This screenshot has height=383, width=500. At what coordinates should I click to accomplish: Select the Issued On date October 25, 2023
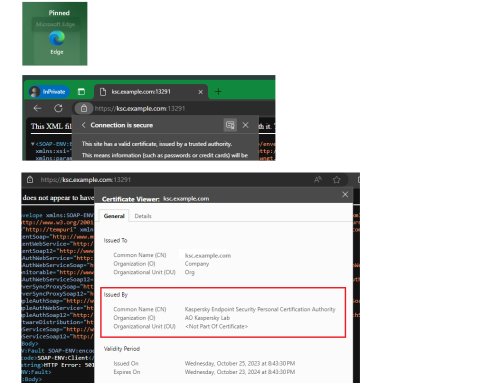click(240, 363)
